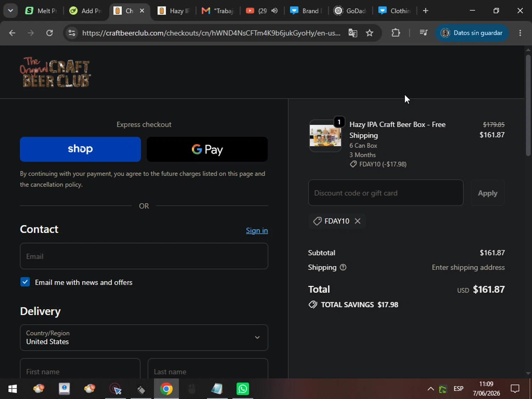Open the Windows Start menu
The image size is (532, 399).
(x=12, y=389)
